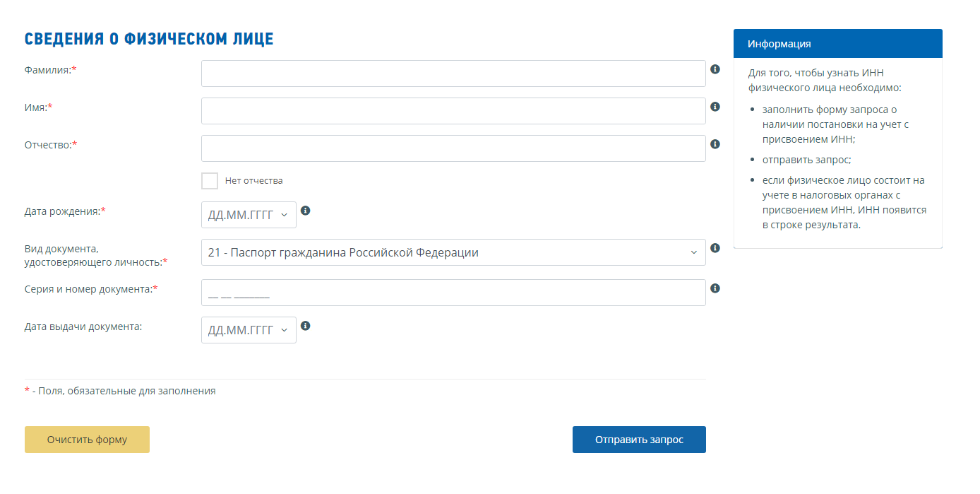Click the info icon beside the Фамилия field

click(715, 69)
